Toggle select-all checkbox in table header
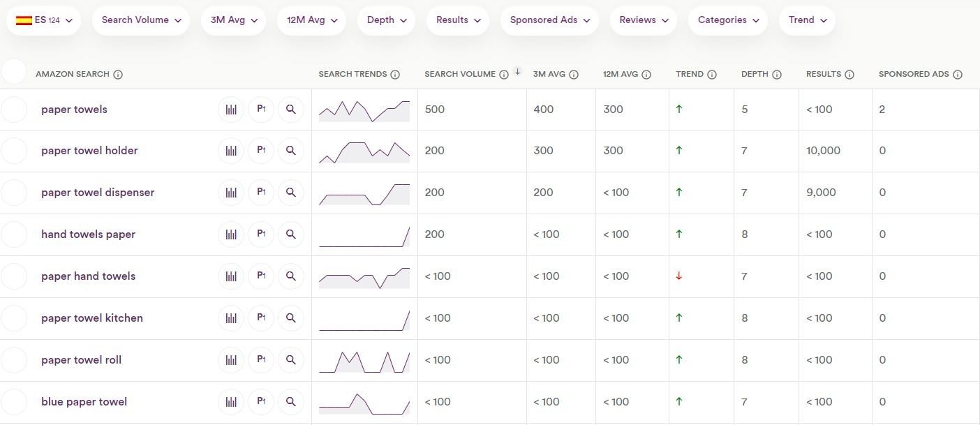This screenshot has height=425, width=980. pos(14,71)
